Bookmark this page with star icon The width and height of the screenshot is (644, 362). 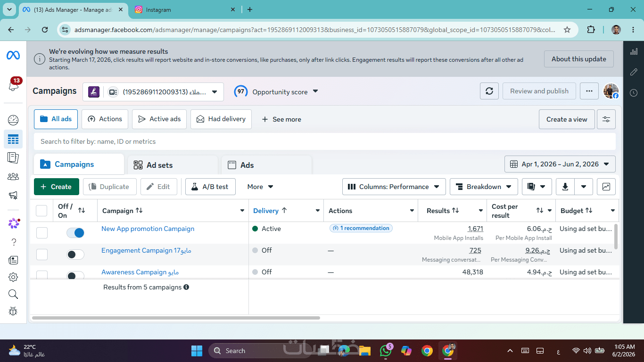click(567, 30)
